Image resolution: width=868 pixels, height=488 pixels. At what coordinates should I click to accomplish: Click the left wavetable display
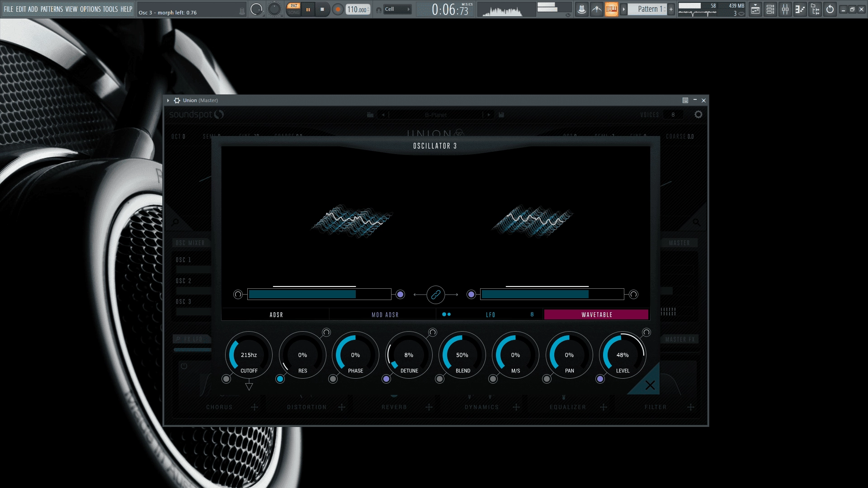tap(352, 221)
